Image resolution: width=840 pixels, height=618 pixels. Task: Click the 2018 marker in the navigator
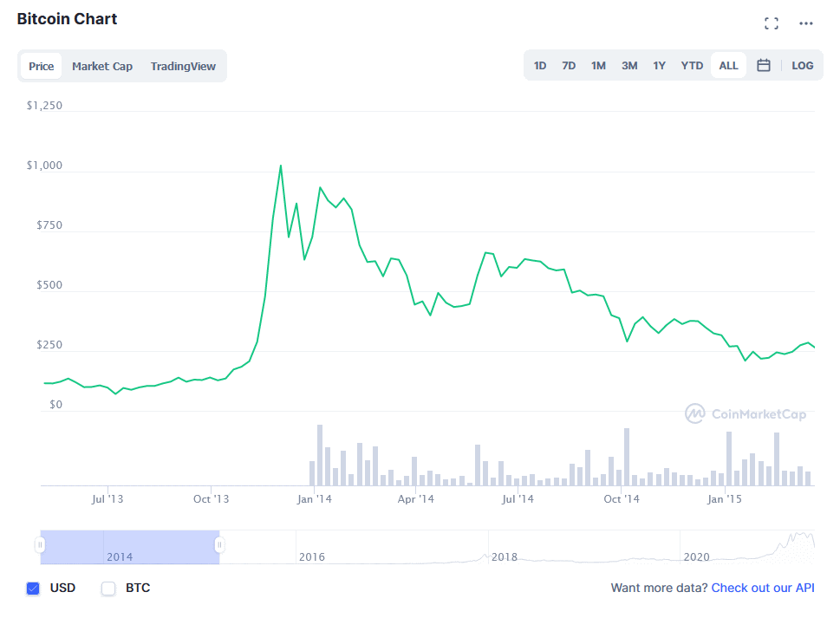tap(505, 557)
